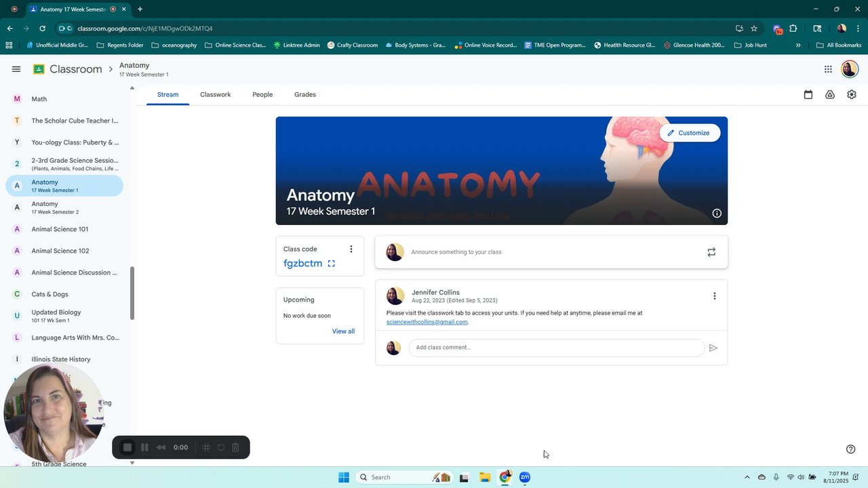Open the Chrome extensions puzzle icon

[x=793, y=28]
